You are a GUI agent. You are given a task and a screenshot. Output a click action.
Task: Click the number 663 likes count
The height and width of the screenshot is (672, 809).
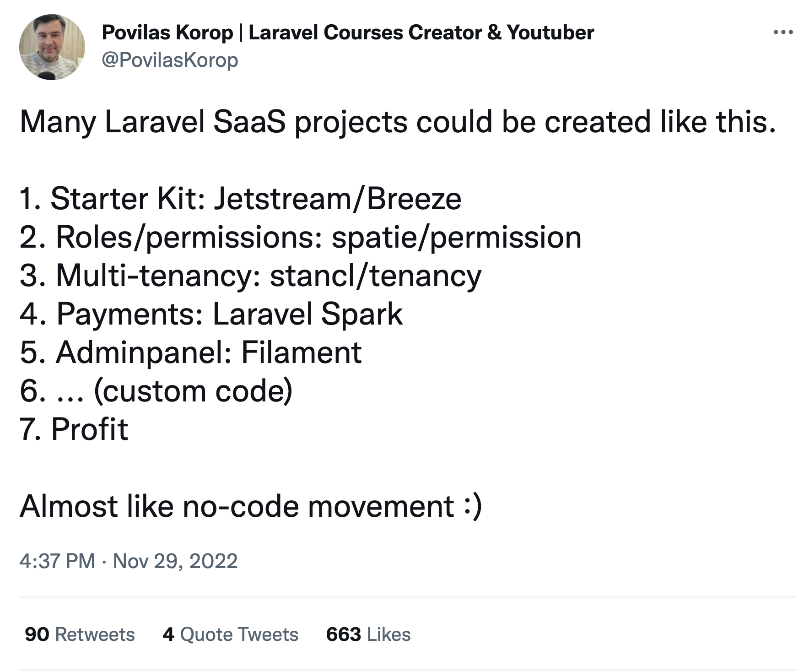[344, 634]
